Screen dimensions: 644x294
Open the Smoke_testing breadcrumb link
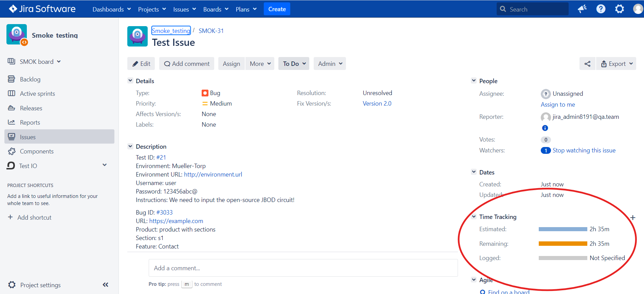coord(171,31)
